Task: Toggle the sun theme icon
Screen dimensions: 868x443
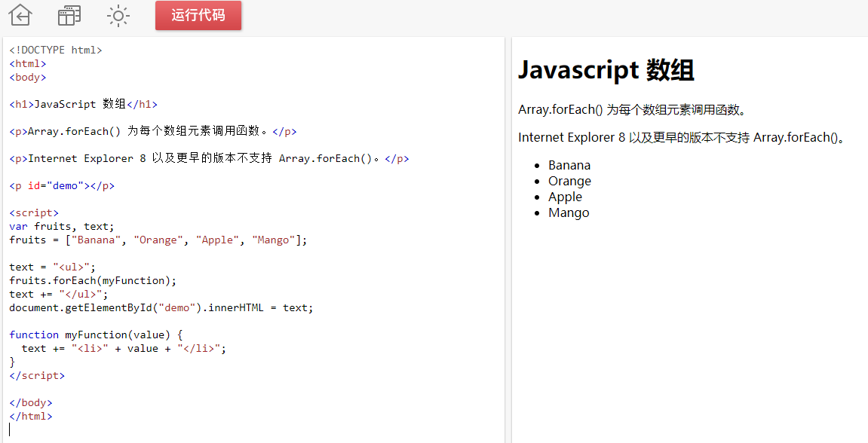Action: 118,16
